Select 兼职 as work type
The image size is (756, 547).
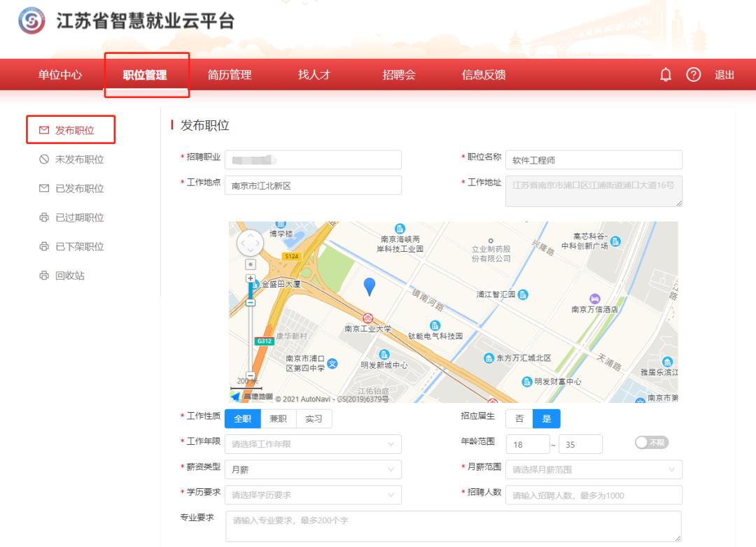pos(279,418)
